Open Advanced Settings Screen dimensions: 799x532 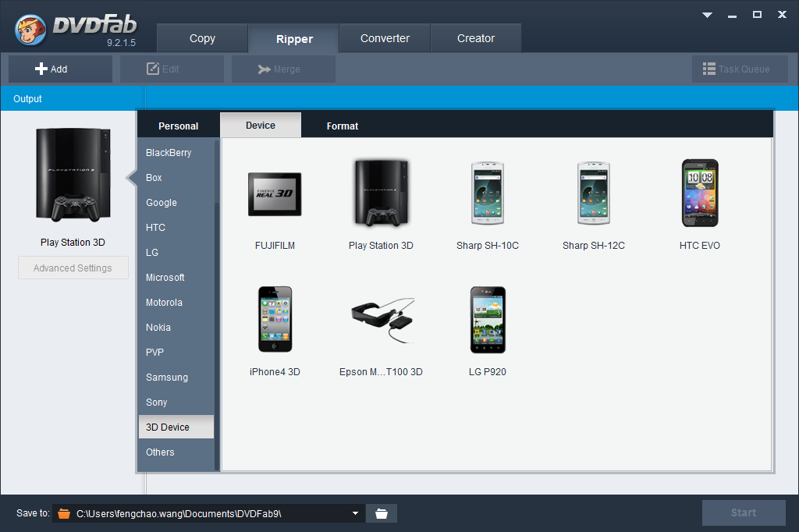pyautogui.click(x=73, y=268)
